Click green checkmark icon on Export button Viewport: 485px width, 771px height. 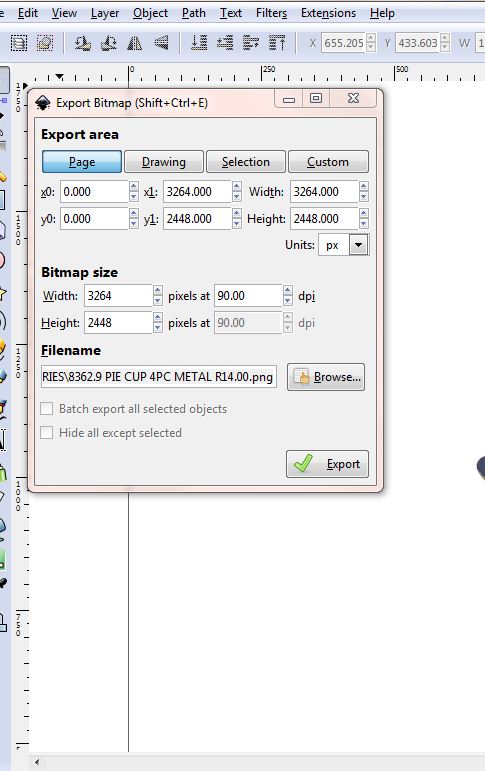coord(303,463)
